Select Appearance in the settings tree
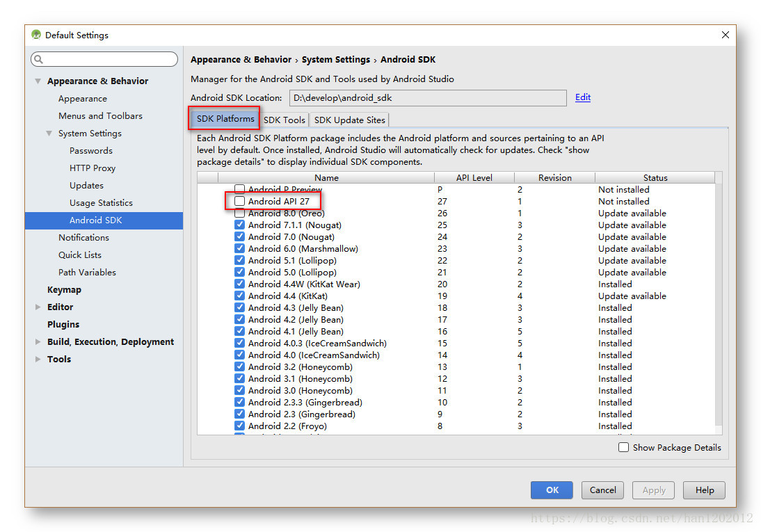761x532 pixels. coord(83,99)
